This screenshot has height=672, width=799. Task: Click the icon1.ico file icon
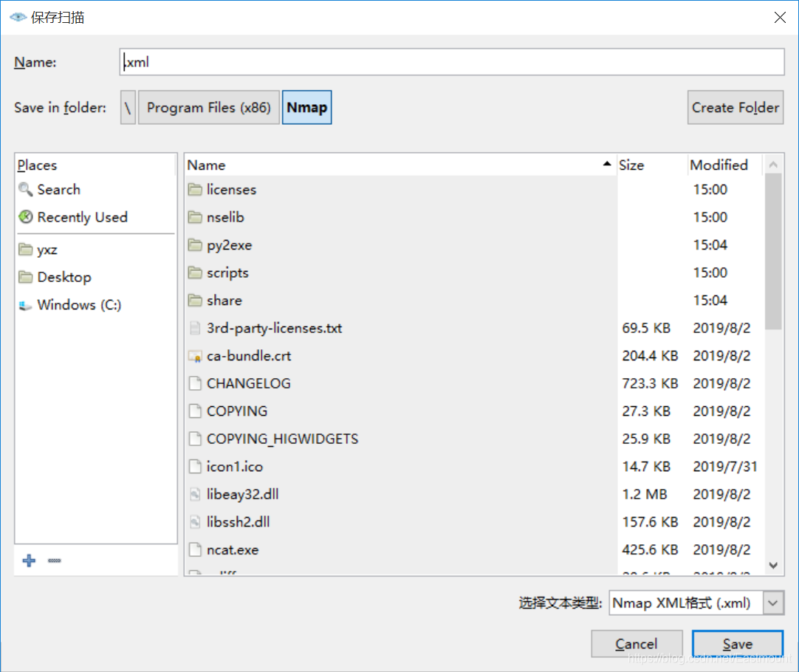point(195,466)
